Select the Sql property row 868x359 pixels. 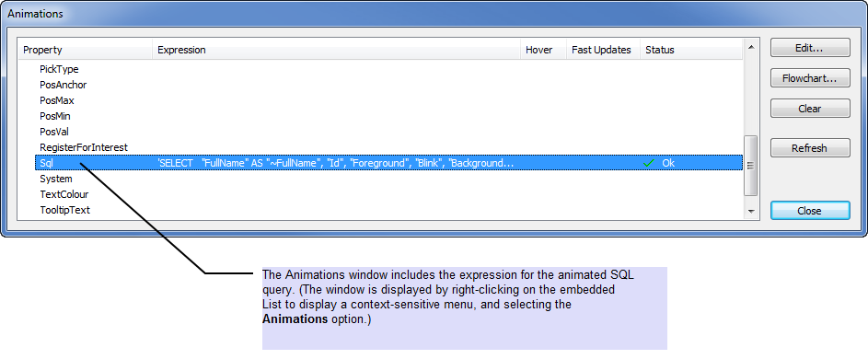380,163
